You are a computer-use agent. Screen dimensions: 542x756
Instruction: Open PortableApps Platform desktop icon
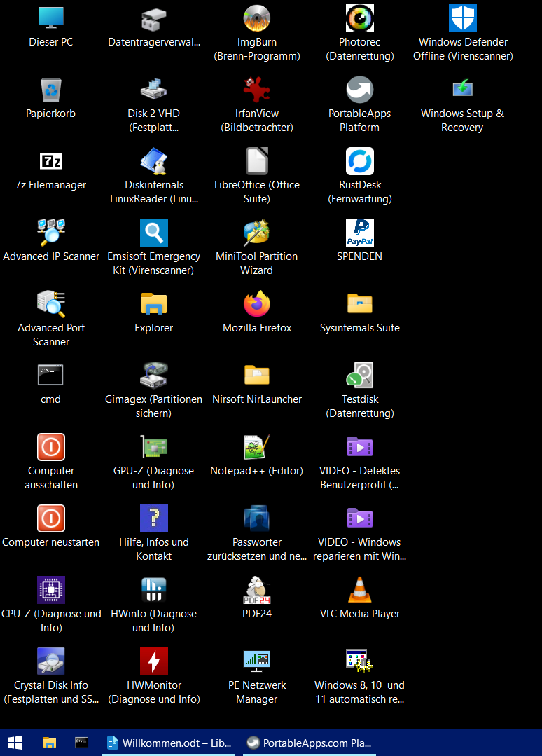(x=360, y=90)
